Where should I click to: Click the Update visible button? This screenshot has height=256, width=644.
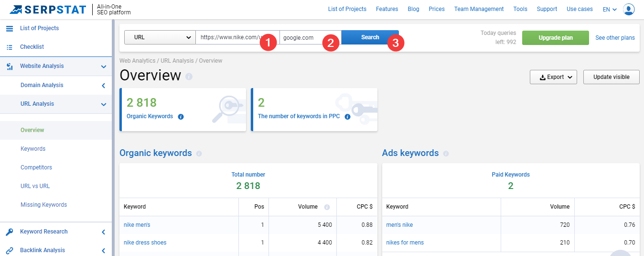tap(611, 77)
